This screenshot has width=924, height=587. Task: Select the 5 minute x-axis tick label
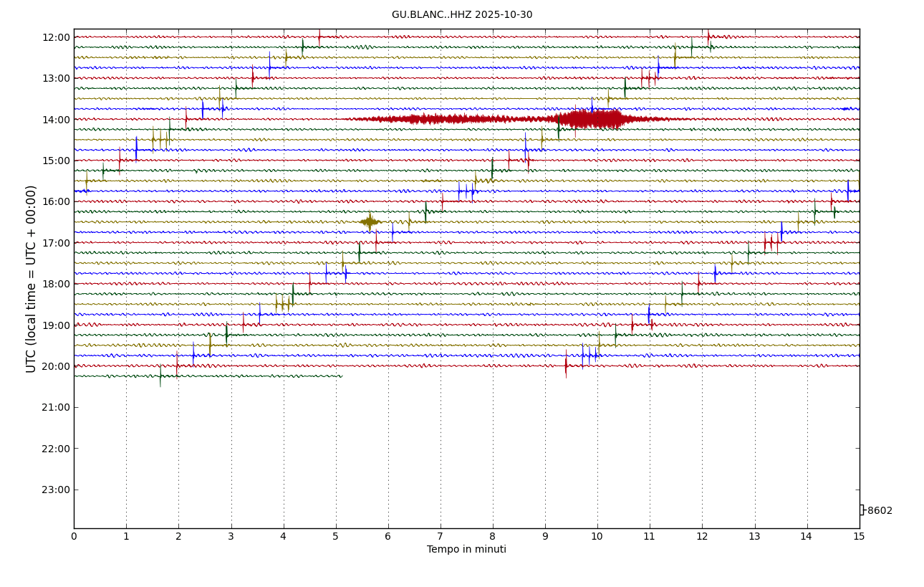[335, 537]
